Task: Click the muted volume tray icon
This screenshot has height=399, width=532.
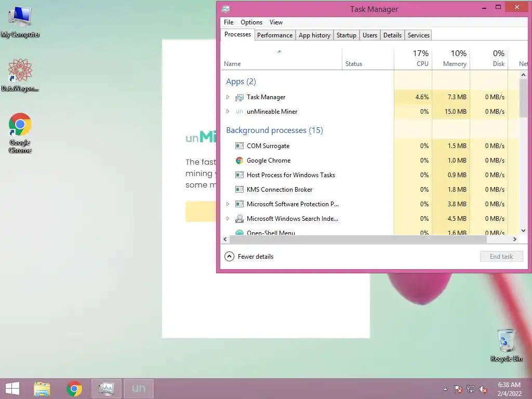Action: click(x=483, y=389)
